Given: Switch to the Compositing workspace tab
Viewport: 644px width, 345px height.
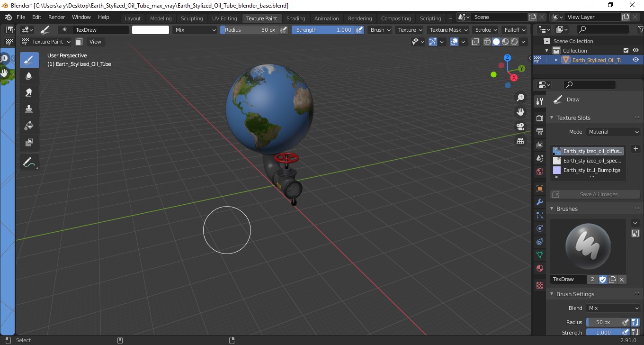Looking at the screenshot, I should click(396, 18).
